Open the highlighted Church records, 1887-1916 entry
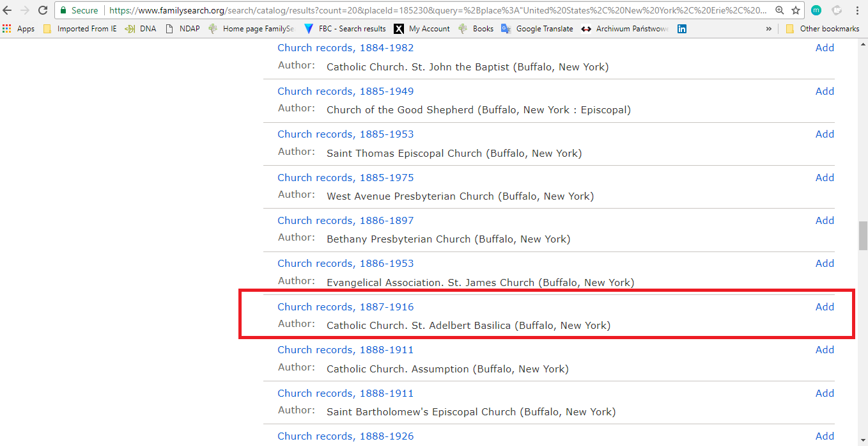 [x=345, y=307]
